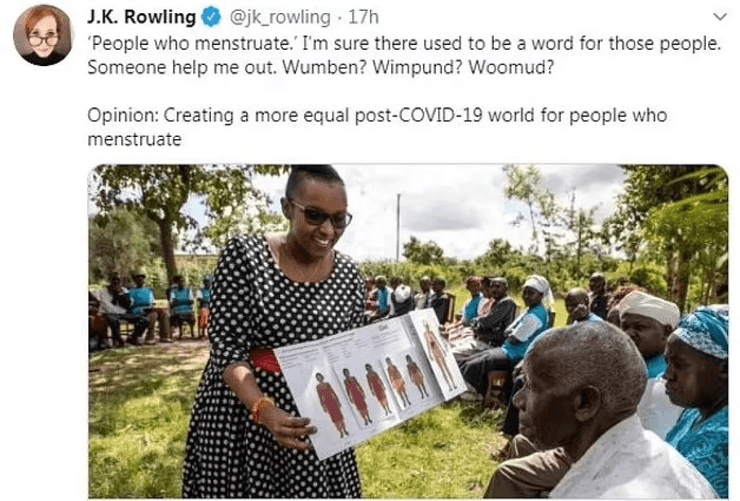
Task: Open J.K. Rowling's profile avatar
Action: tap(43, 35)
